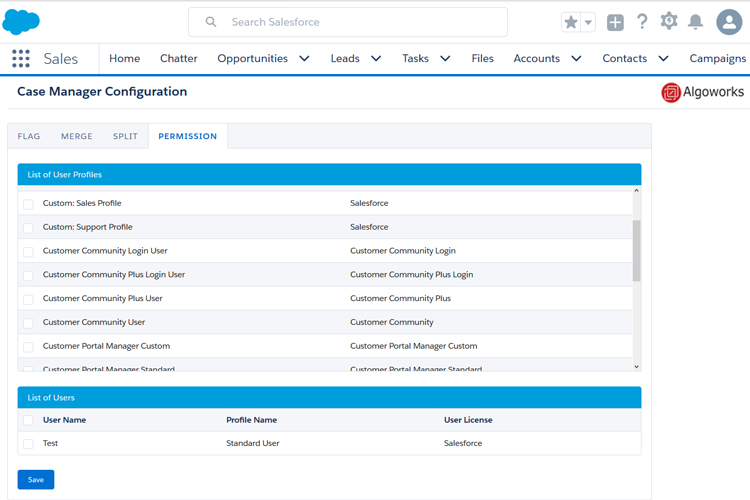Click the Favorites star icon
Viewport: 750px width, 500px height.
(571, 22)
